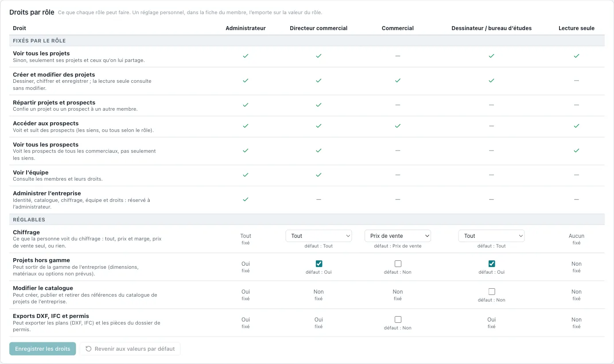Image resolution: width=614 pixels, height=364 pixels.
Task: Click Dessinateur checkmark for Créer et modifier des projets
Action: 491,81
